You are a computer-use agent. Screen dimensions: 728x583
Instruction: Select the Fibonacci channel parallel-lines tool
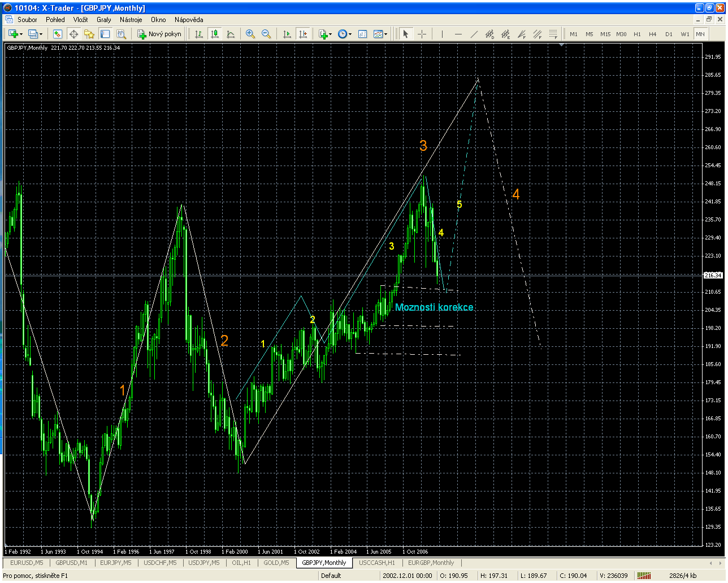537,34
